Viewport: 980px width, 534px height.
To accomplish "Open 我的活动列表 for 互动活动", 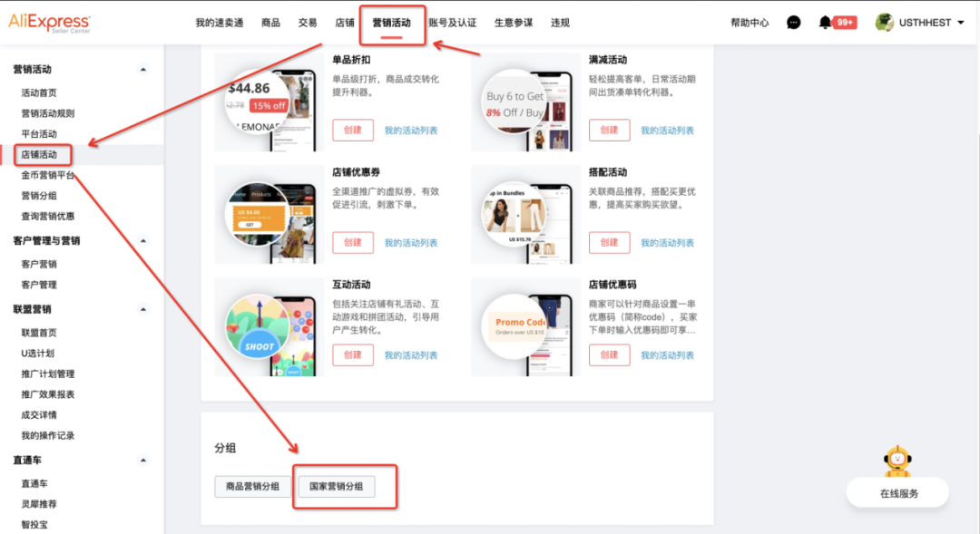I will pos(411,355).
